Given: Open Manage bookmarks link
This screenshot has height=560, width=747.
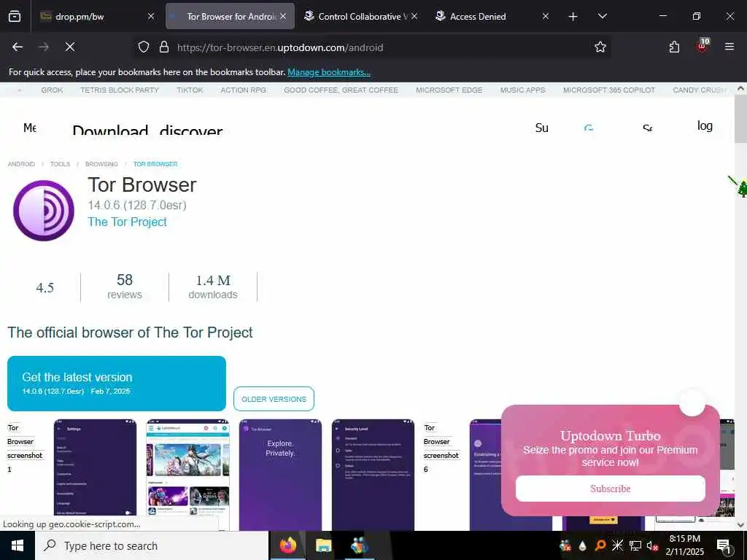Looking at the screenshot, I should pos(329,72).
